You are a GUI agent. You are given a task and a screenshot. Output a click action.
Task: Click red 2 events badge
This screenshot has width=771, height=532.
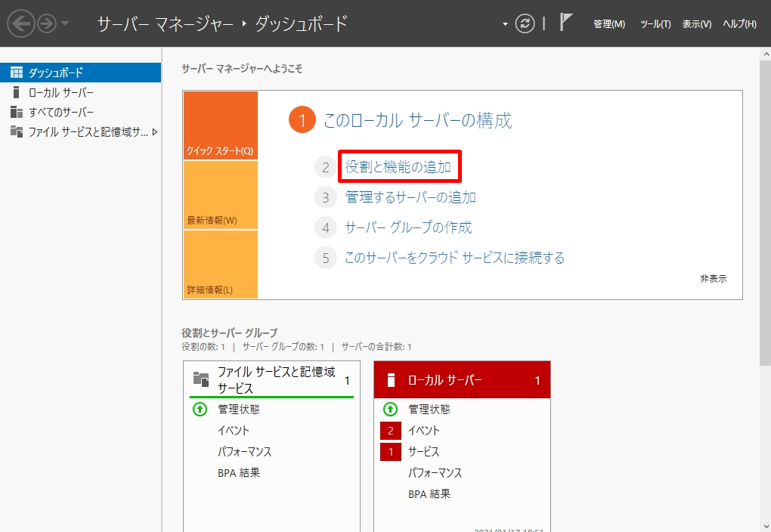391,431
